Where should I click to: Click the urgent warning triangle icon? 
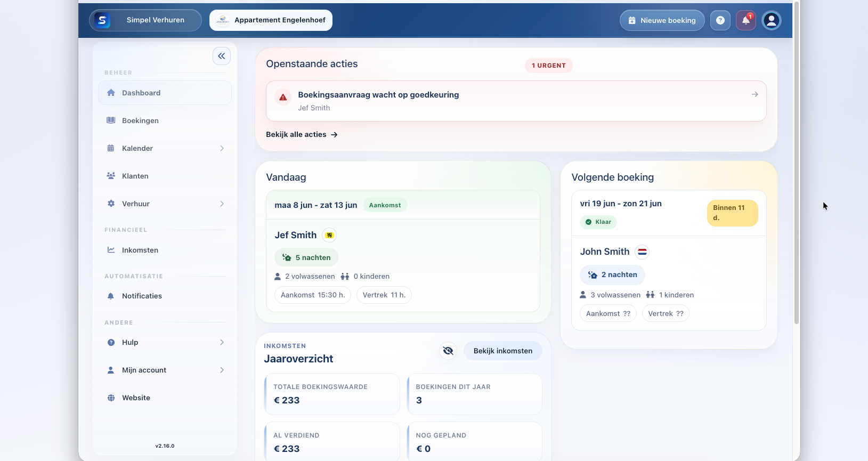point(283,97)
